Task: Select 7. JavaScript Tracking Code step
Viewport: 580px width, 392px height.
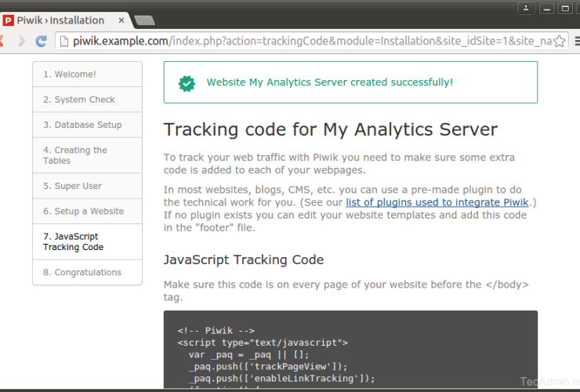Action: click(x=73, y=241)
